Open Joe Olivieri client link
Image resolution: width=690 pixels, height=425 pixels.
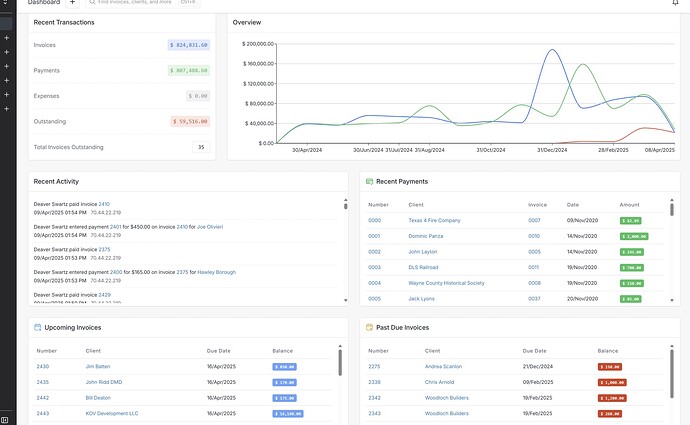point(210,227)
